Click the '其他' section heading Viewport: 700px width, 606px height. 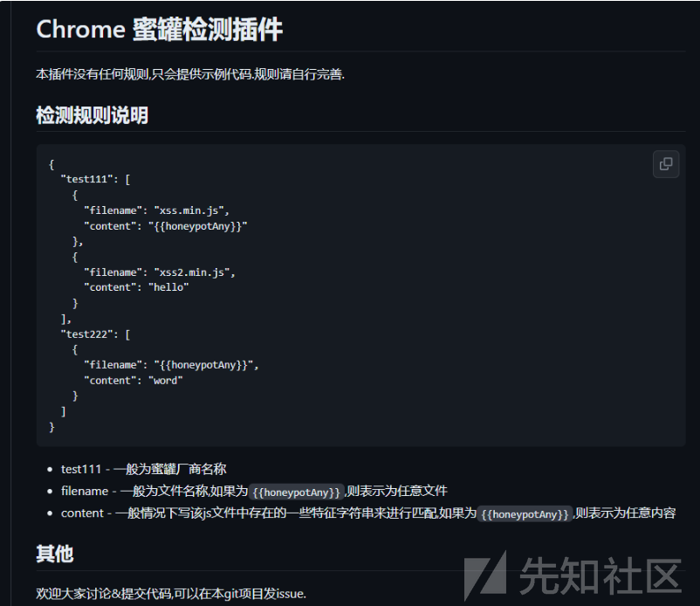pyautogui.click(x=55, y=554)
